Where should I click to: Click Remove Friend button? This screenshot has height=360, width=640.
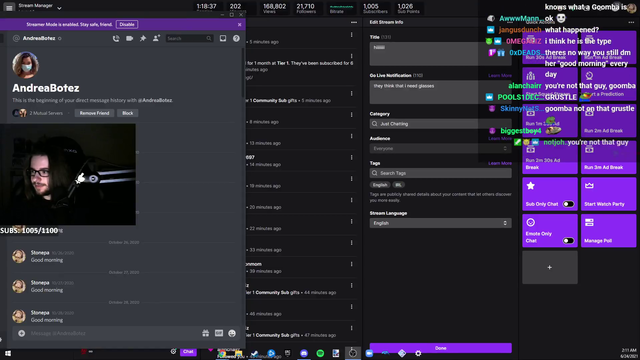[94, 113]
